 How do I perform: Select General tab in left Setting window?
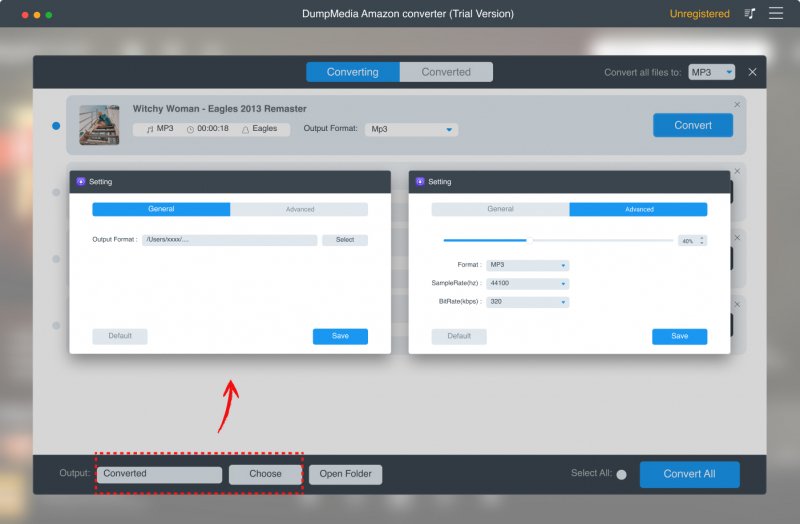click(161, 209)
